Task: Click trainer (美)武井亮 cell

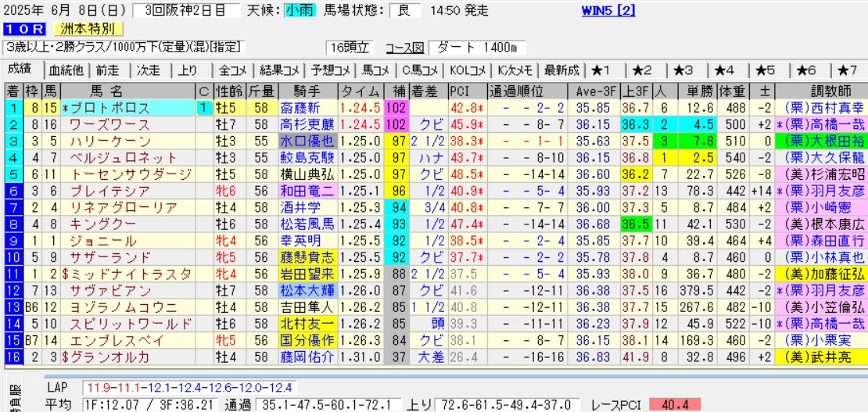Action: point(823,356)
